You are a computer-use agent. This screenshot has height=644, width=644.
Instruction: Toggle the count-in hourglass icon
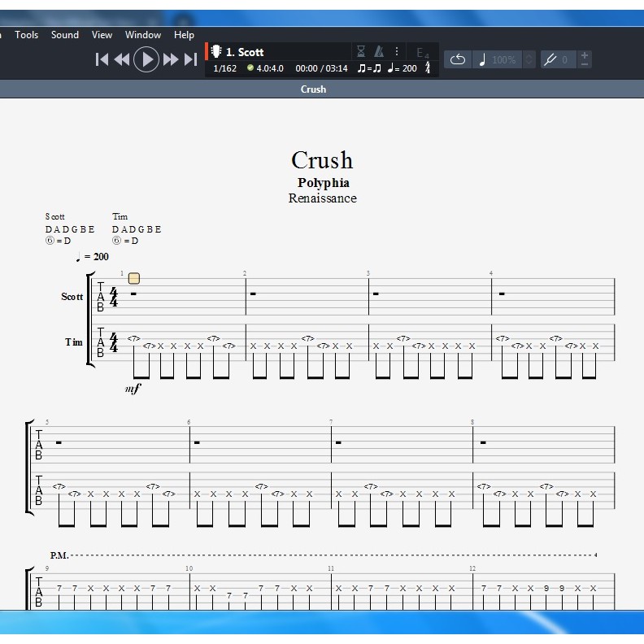361,51
